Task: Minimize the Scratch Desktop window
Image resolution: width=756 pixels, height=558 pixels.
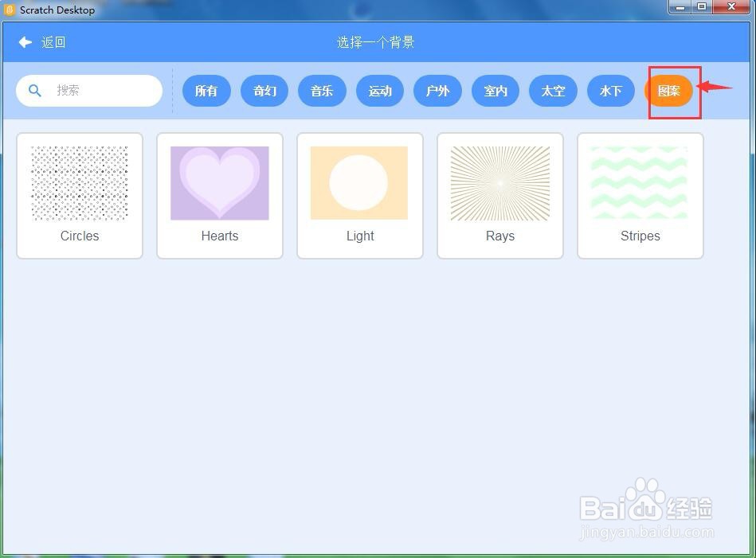Action: [x=680, y=6]
